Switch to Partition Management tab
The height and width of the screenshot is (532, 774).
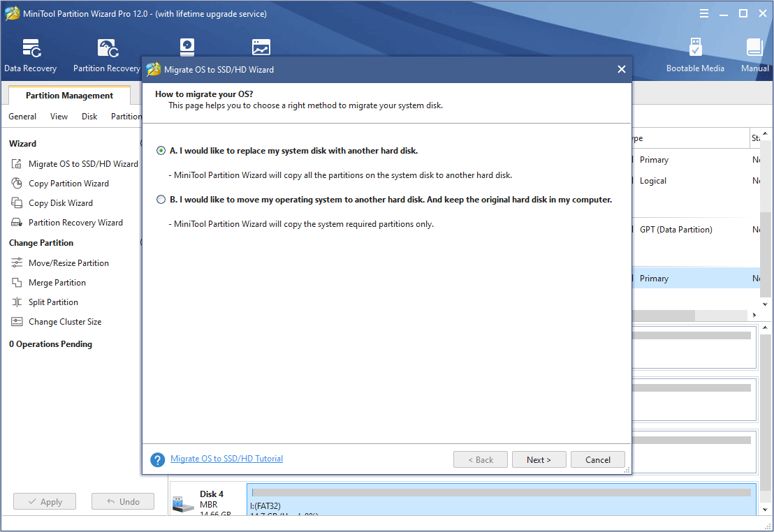70,95
